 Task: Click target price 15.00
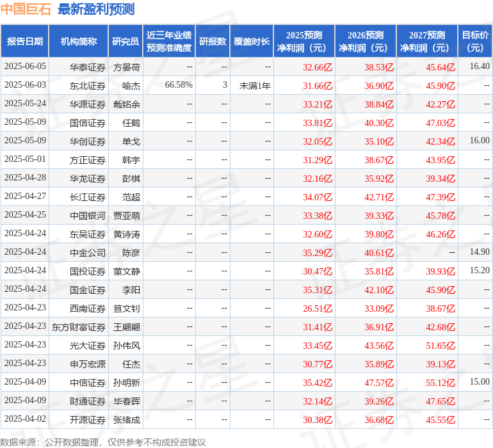pos(480,381)
